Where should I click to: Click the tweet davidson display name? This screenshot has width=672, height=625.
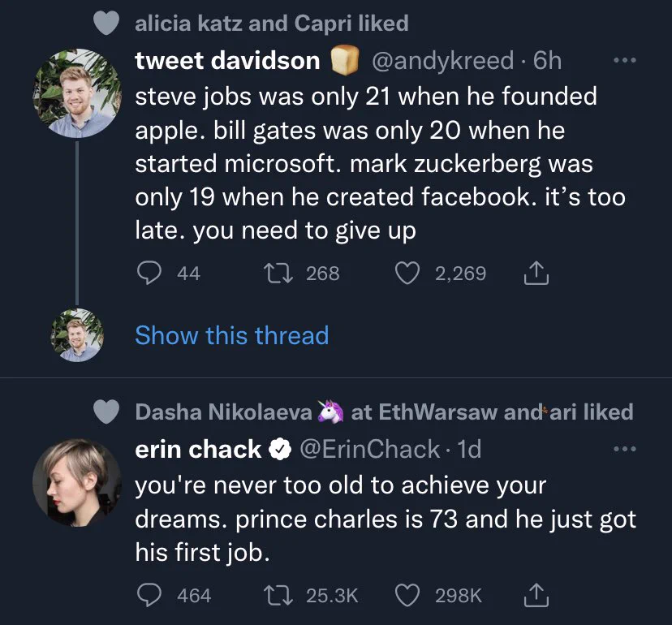click(227, 60)
